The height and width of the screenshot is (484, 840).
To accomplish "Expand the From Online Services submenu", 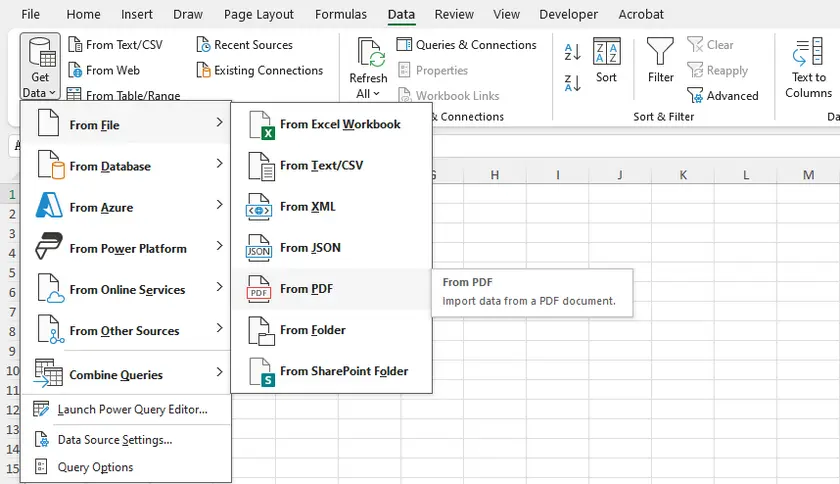I will tap(126, 289).
